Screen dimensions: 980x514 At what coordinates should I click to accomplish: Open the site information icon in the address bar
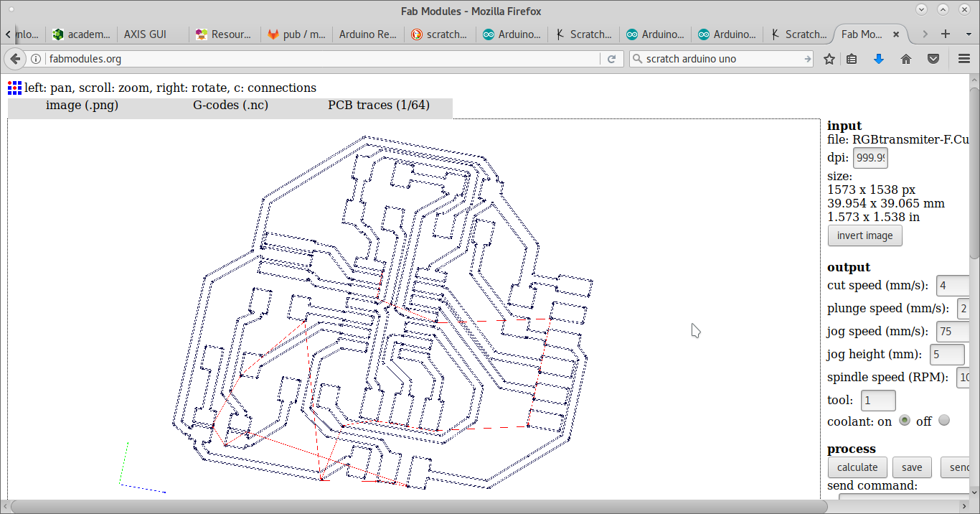35,59
